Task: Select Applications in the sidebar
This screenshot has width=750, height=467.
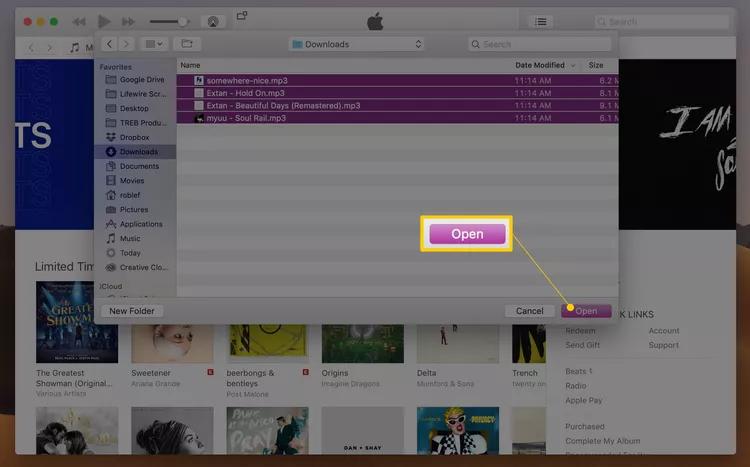Action: click(x=140, y=224)
